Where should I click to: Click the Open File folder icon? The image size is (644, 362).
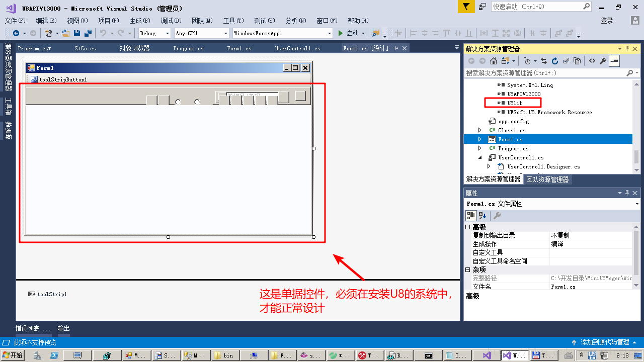click(65, 33)
